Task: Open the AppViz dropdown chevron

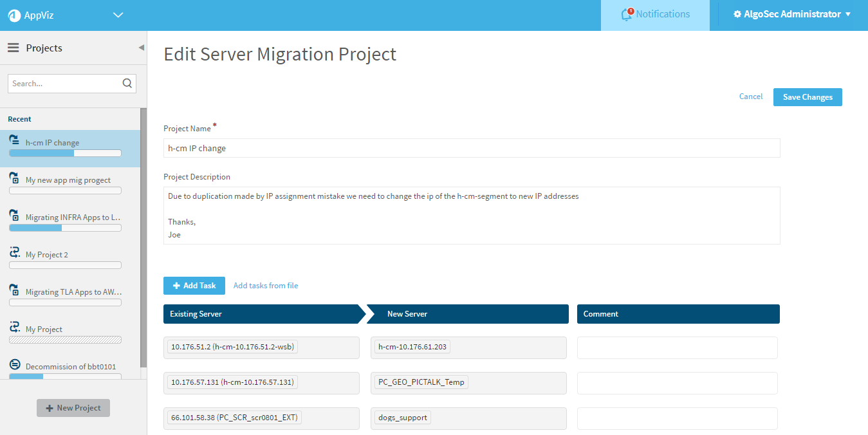Action: point(118,15)
